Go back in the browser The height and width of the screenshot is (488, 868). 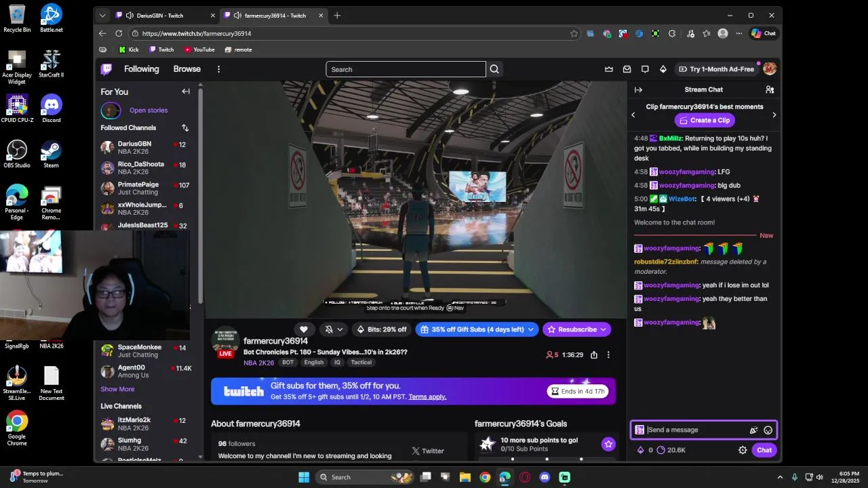[102, 33]
